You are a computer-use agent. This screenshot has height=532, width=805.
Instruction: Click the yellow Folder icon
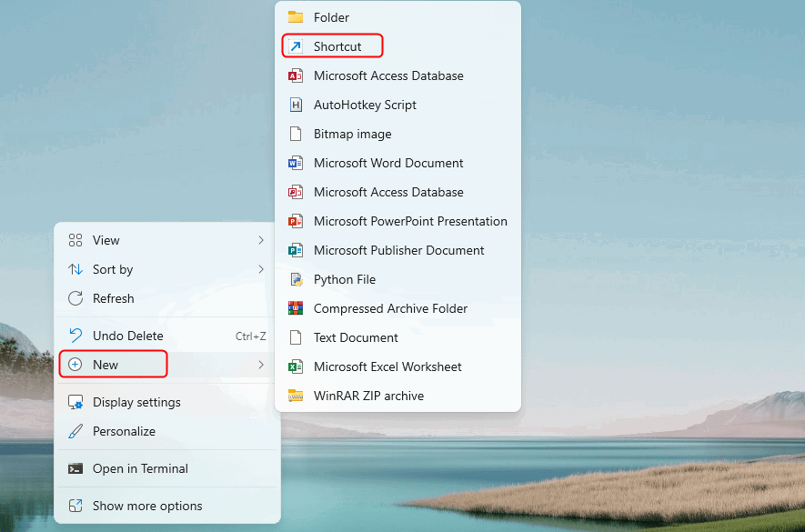tap(295, 17)
